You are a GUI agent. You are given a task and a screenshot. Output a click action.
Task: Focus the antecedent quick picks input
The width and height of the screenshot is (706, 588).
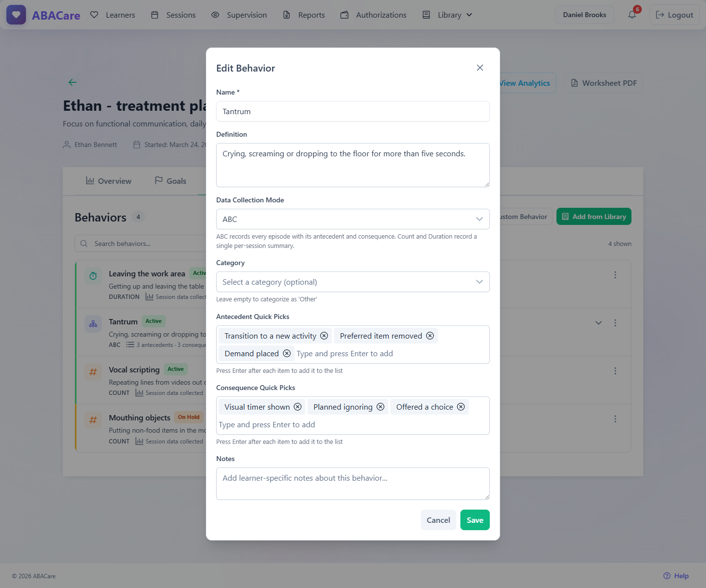391,353
